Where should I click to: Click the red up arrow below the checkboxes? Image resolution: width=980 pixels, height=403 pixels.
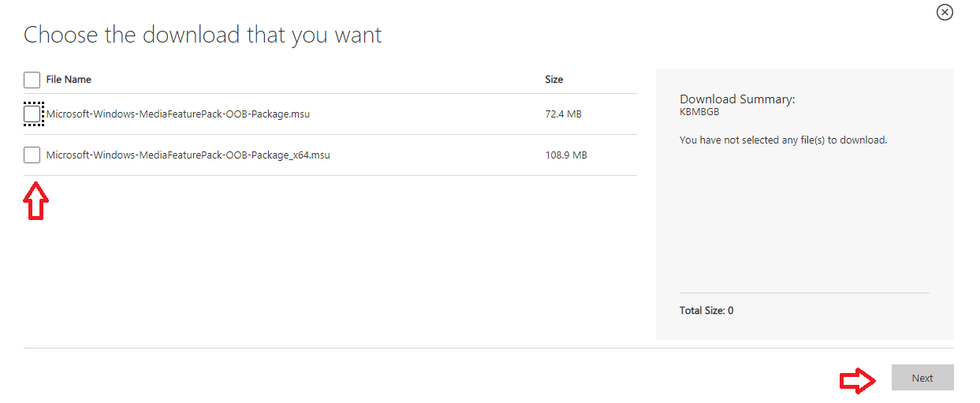coord(36,201)
